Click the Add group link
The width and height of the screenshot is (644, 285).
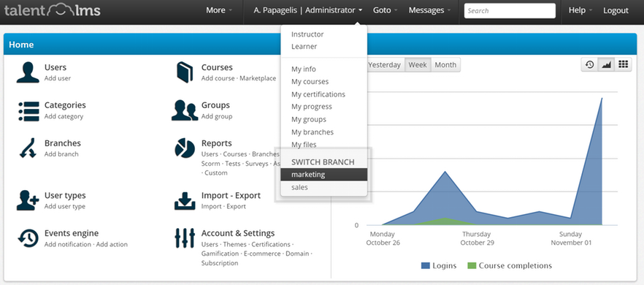pyautogui.click(x=217, y=116)
